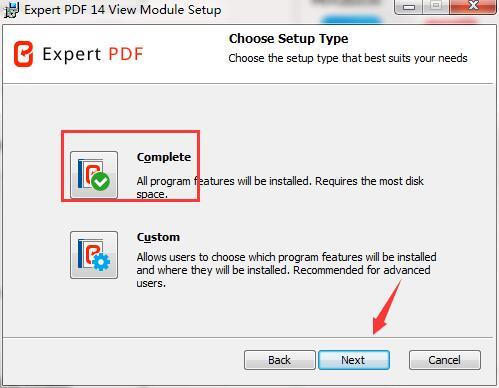
Task: Click the red arrow pointing at Next
Action: coord(387,307)
